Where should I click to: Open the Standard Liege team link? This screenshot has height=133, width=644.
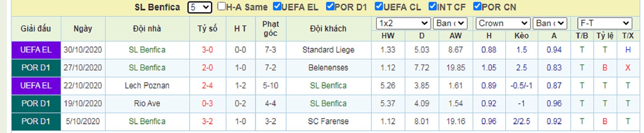(x=328, y=50)
